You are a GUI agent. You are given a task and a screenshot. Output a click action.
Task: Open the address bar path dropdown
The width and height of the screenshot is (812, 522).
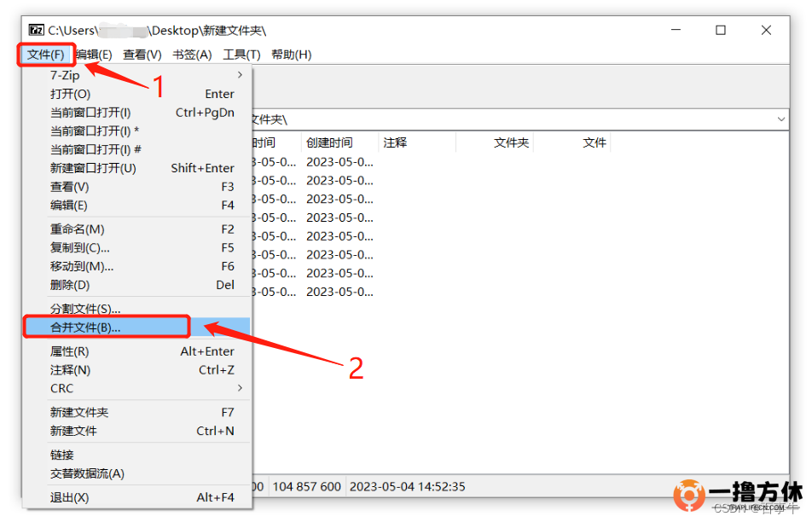coord(781,119)
